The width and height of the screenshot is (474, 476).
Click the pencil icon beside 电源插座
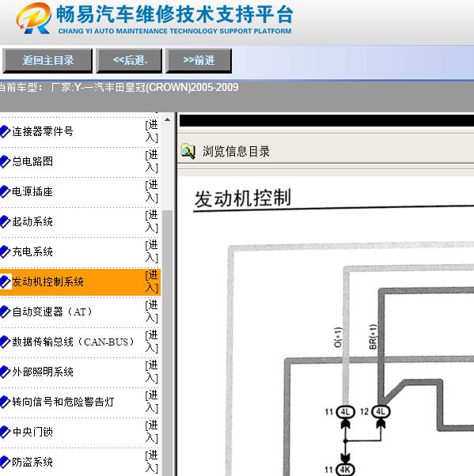[5, 191]
